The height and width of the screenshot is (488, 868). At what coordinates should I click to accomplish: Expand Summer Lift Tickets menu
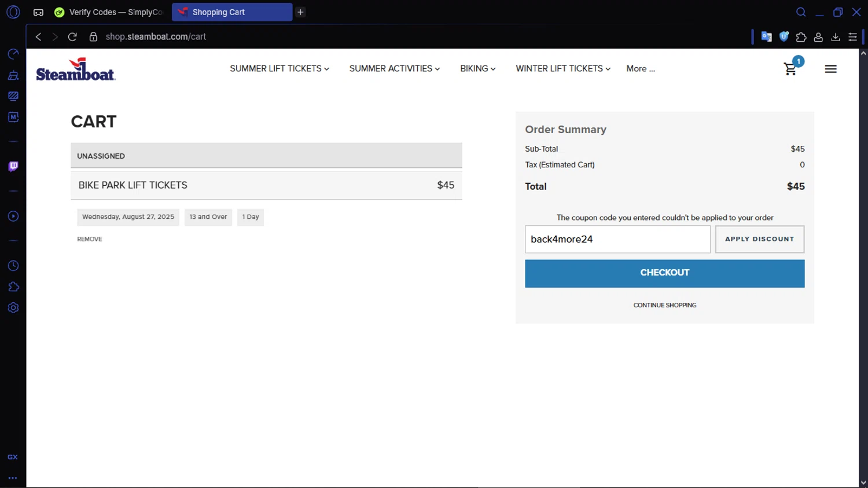tap(279, 68)
